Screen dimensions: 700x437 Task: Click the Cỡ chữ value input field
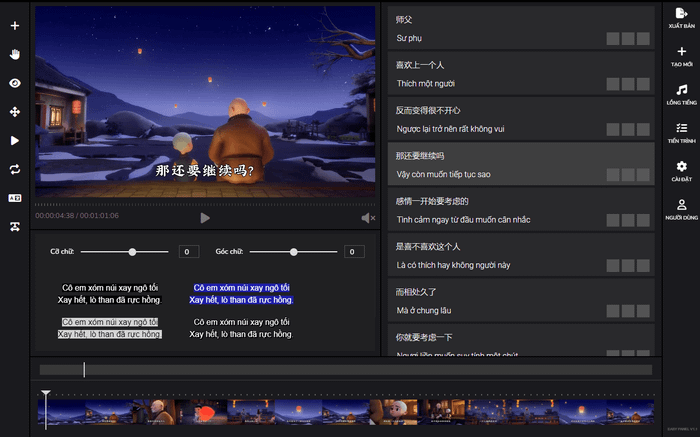coord(189,252)
